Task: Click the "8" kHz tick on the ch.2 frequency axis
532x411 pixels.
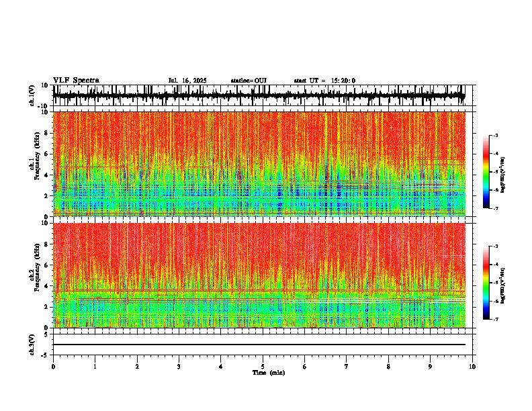Action: click(47, 244)
